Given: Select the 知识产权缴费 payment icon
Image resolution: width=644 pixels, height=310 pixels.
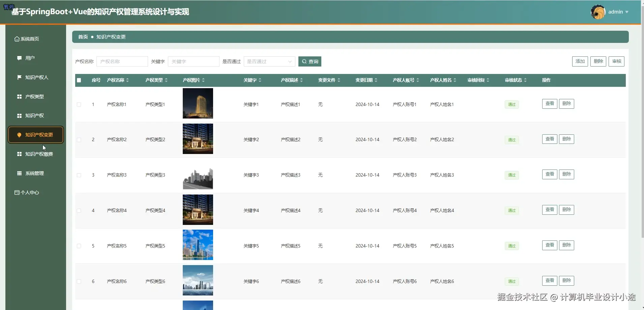Looking at the screenshot, I should pyautogui.click(x=19, y=154).
